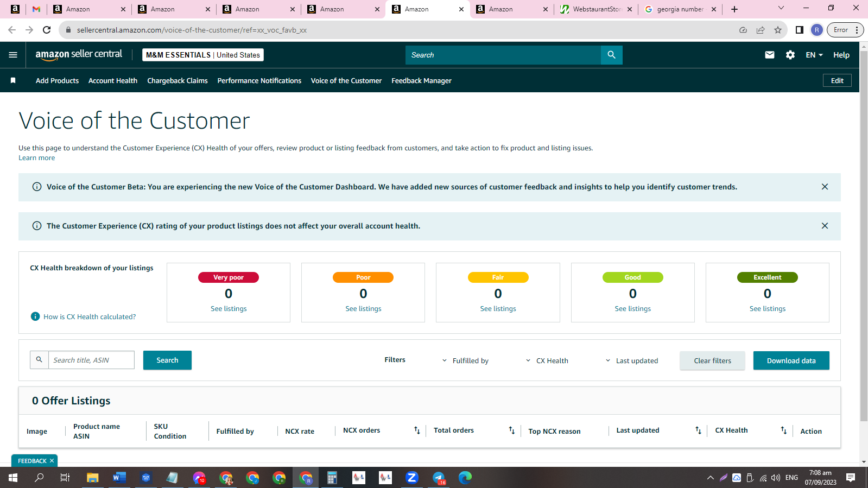The height and width of the screenshot is (488, 868).
Task: Open the EN language dropdown
Action: point(814,55)
